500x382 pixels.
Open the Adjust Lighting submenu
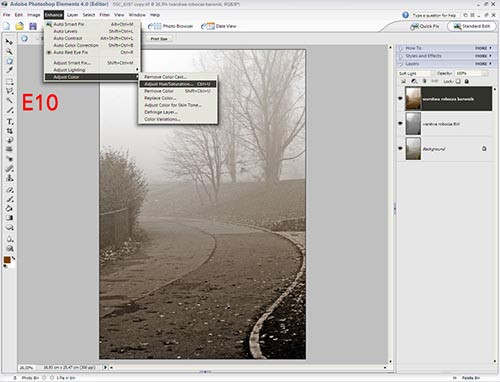click(92, 70)
